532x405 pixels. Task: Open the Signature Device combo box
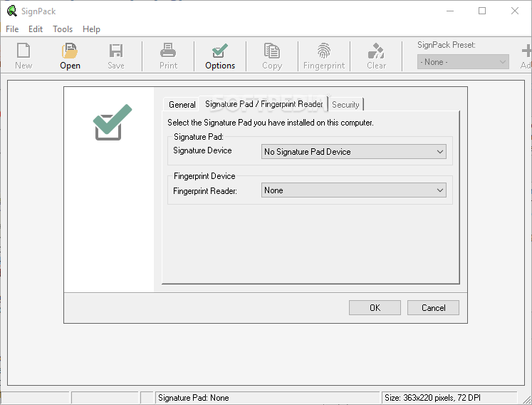point(353,152)
